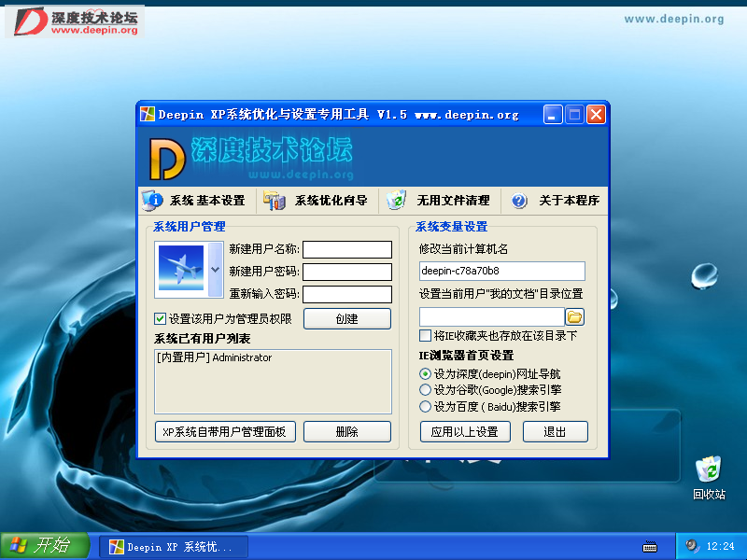This screenshot has height=560, width=747.
Task: Click Deepin XP 系统优 taskbar button
Action: [x=174, y=547]
